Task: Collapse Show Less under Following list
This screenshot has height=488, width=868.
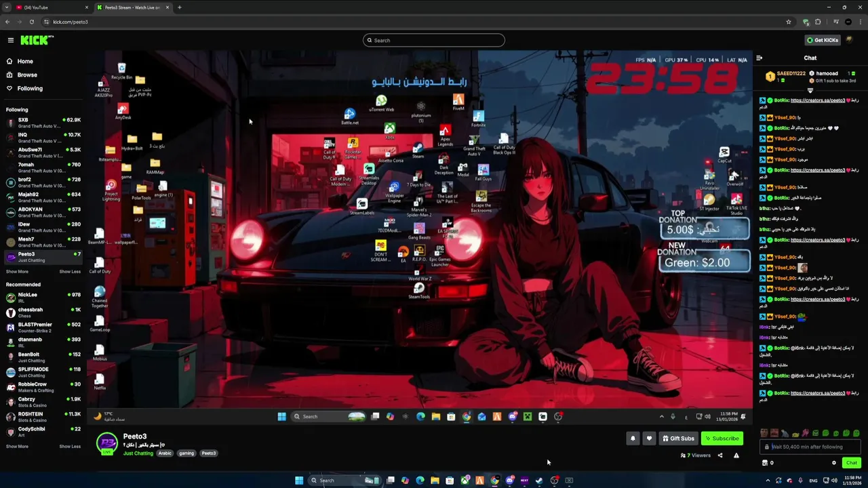Action: [x=70, y=272]
